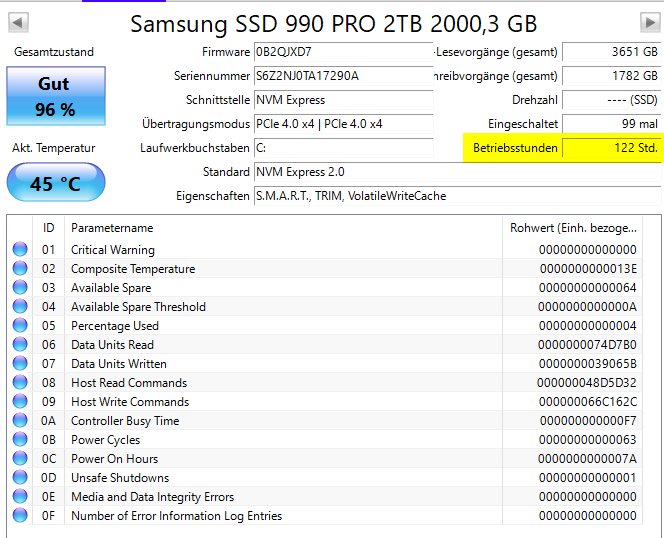Select the Critical Warning parameter name

pyautogui.click(x=113, y=250)
